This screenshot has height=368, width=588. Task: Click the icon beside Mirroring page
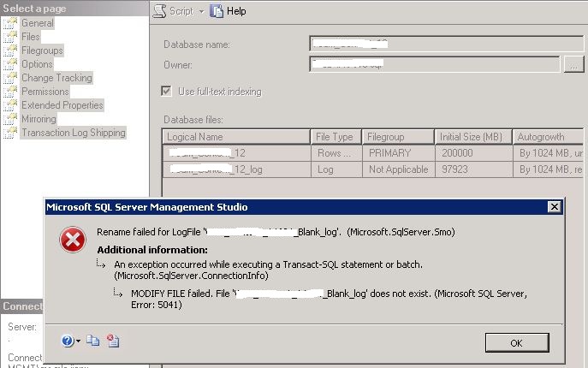point(10,119)
